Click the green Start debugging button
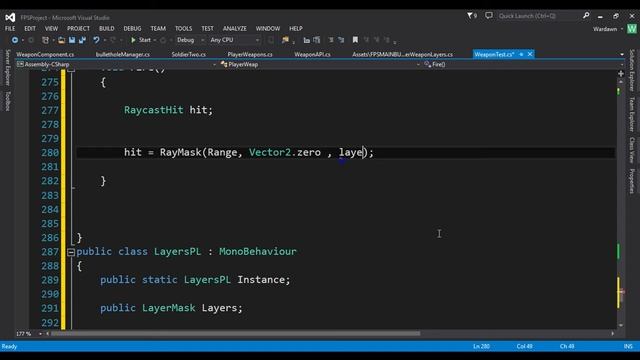The width and height of the screenshot is (640, 360). (141, 40)
